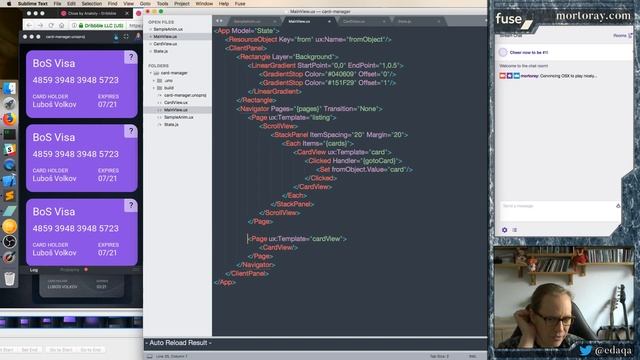This screenshot has width=640, height=360.
Task: Click the Dribbble LLC secure lock indicator
Action: click(x=101, y=25)
